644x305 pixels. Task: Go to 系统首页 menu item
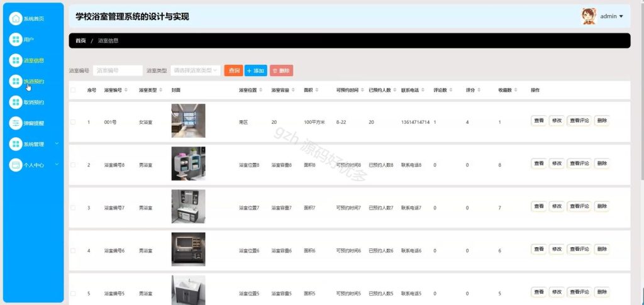click(x=34, y=19)
